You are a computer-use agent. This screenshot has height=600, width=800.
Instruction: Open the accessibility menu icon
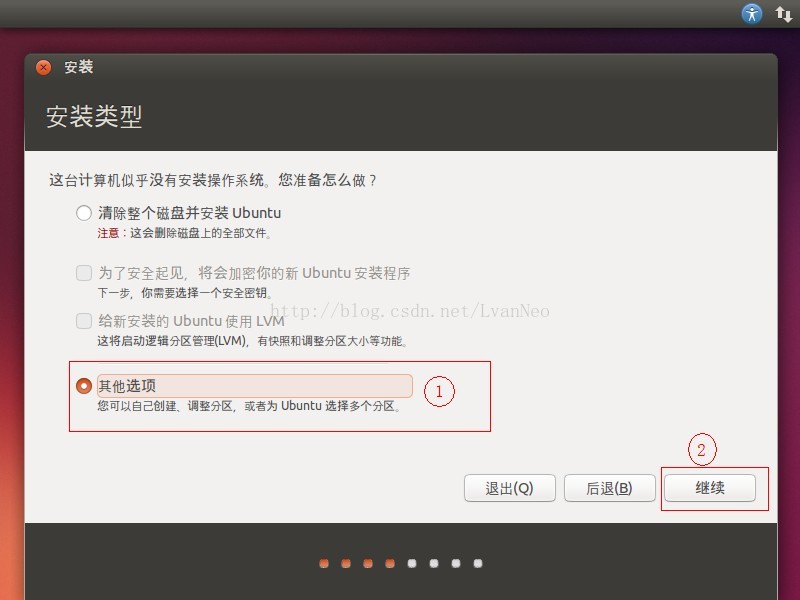752,14
